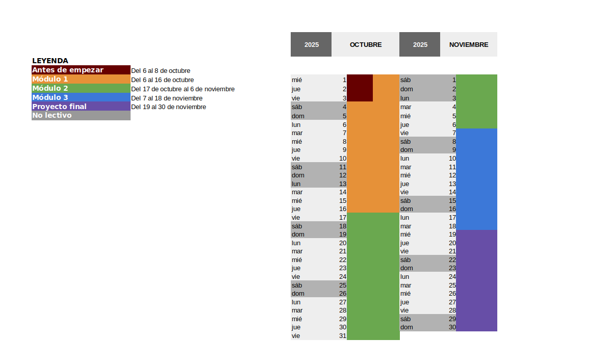Click November row 'dom 30'
The height and width of the screenshot is (364, 610).
[x=427, y=327]
